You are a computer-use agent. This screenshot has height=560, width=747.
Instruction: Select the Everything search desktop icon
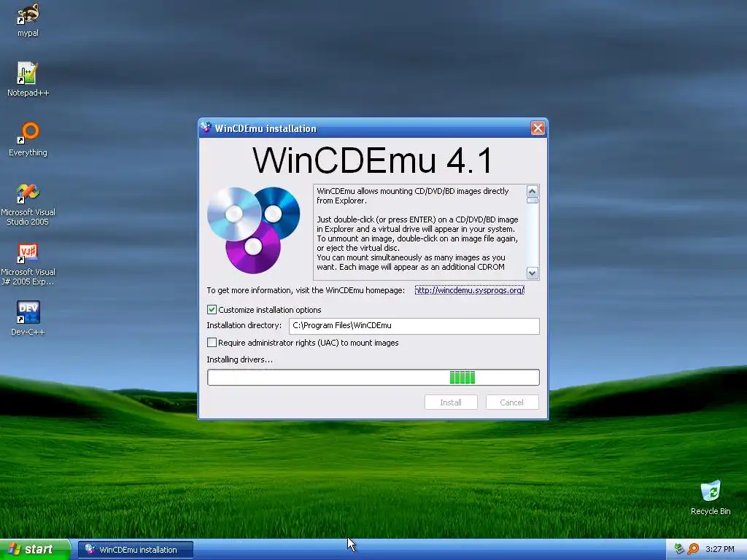click(x=28, y=139)
